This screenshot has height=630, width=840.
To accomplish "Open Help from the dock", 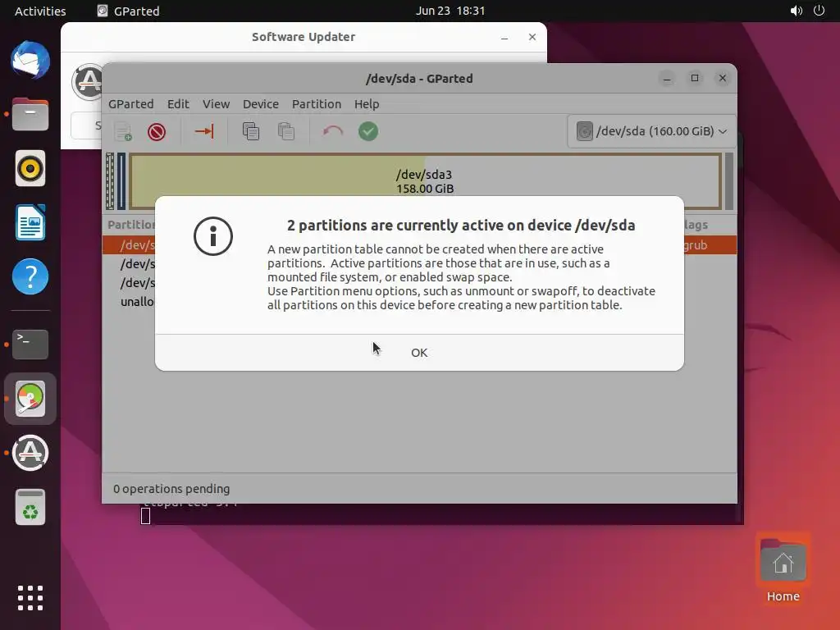I will coord(30,276).
